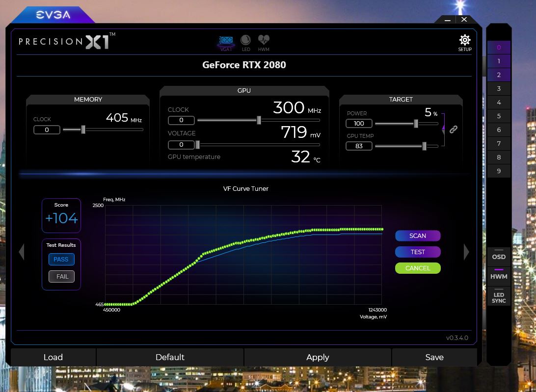
Task: Open the SETUP gear icon
Action: pyautogui.click(x=464, y=43)
